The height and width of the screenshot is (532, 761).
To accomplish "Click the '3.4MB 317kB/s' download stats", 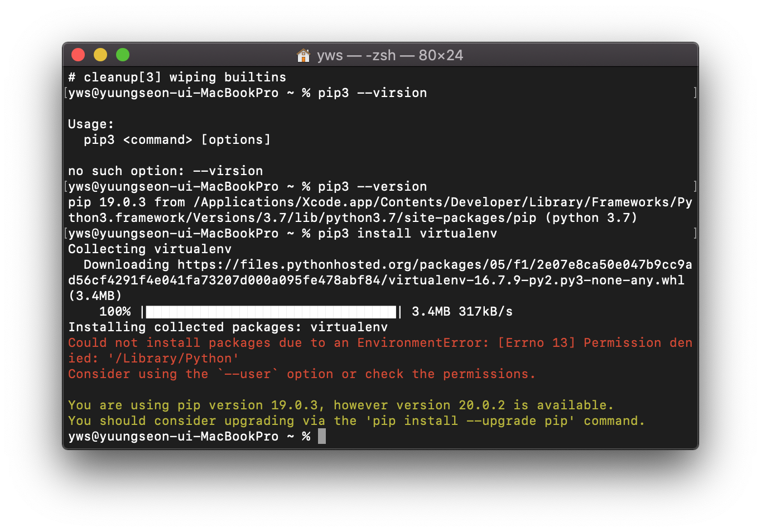I will click(462, 312).
